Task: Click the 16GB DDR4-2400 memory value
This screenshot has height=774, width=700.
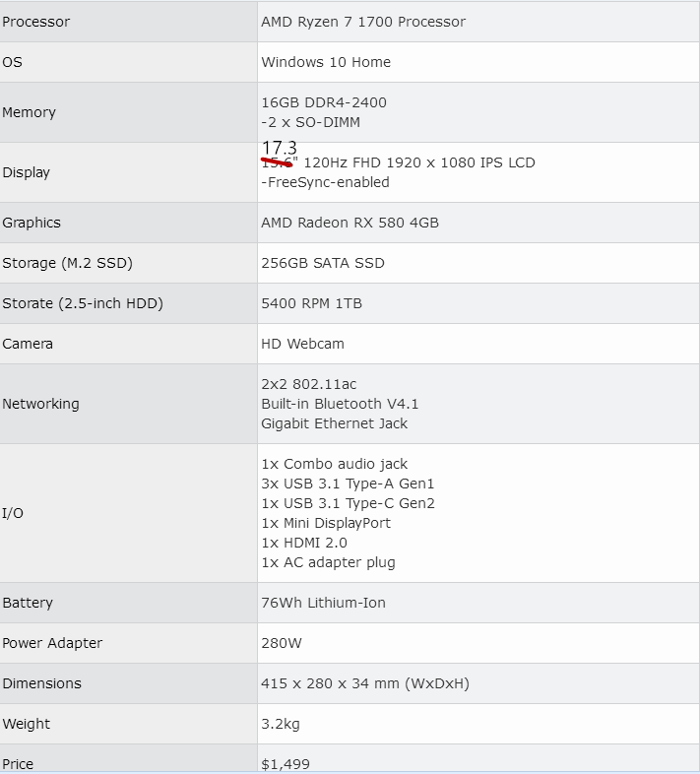Action: click(324, 102)
